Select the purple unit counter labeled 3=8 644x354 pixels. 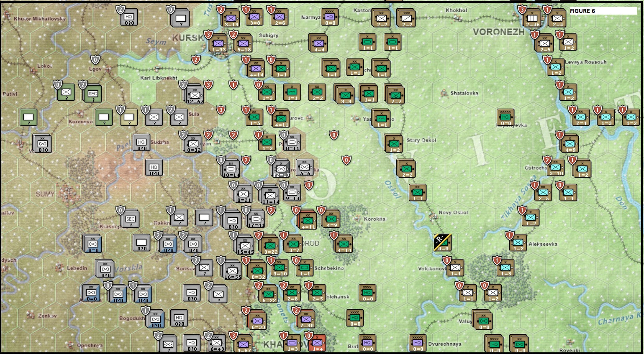click(254, 17)
